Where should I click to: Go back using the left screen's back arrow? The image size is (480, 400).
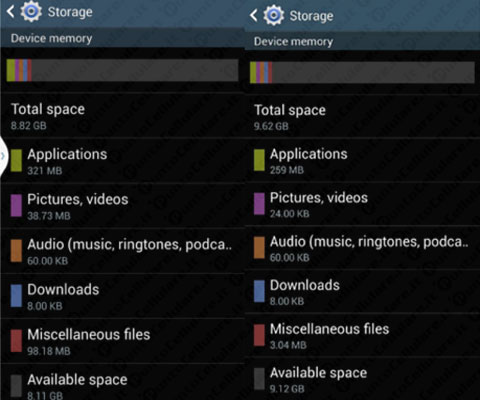click(10, 12)
